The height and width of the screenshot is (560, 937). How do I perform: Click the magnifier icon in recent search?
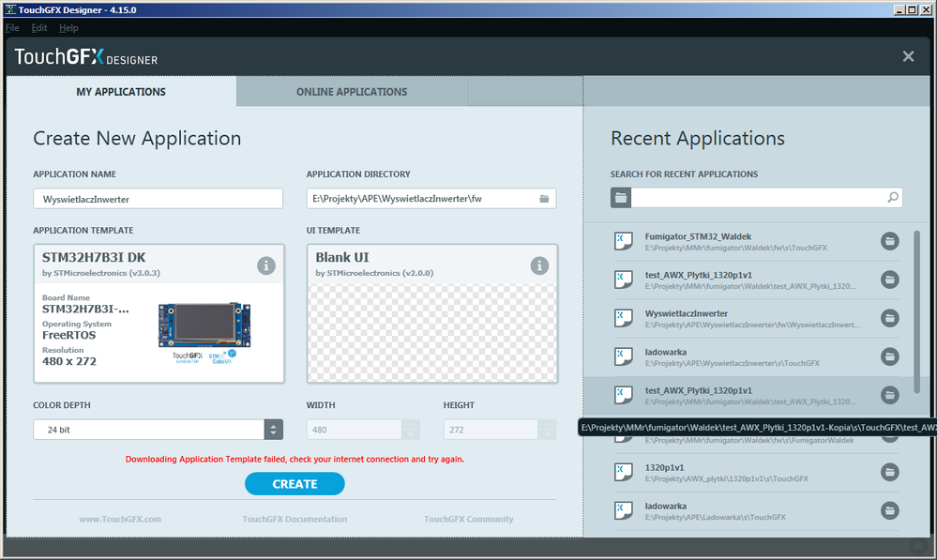893,197
